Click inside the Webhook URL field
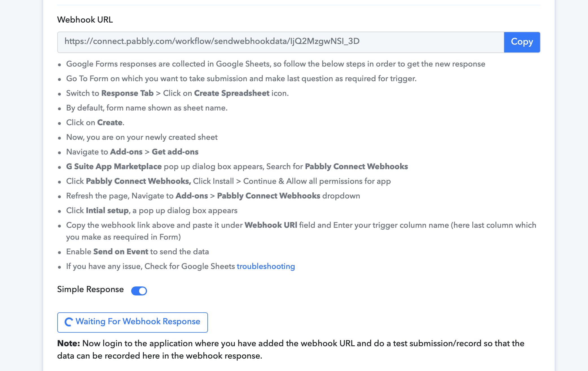This screenshot has height=371, width=588. click(280, 42)
